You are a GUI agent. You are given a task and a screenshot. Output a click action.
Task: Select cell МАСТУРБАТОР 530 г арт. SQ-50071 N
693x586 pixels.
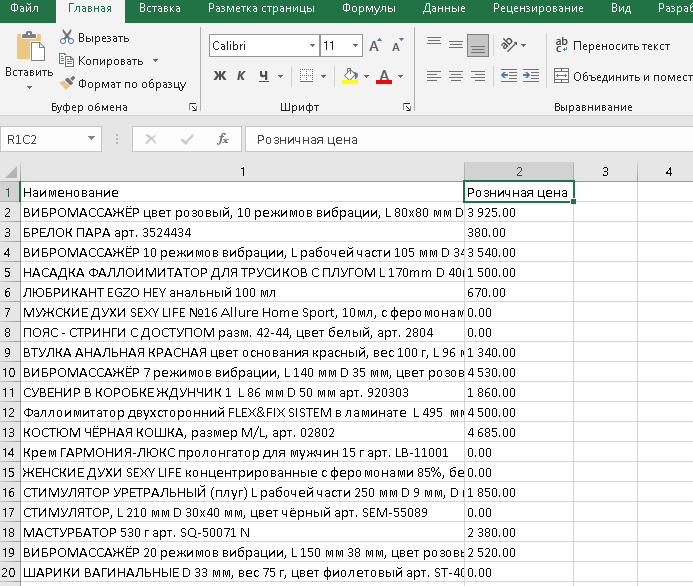coord(242,533)
